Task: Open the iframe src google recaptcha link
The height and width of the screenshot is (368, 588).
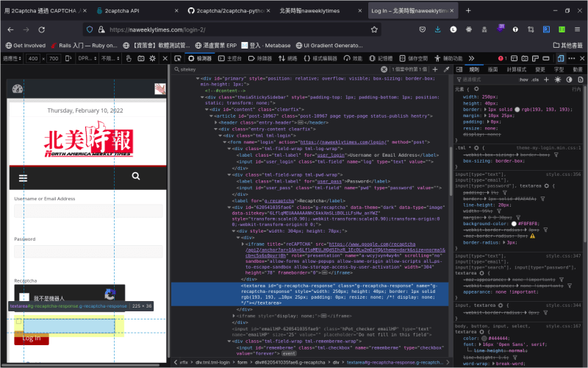Action: pyautogui.click(x=345, y=250)
